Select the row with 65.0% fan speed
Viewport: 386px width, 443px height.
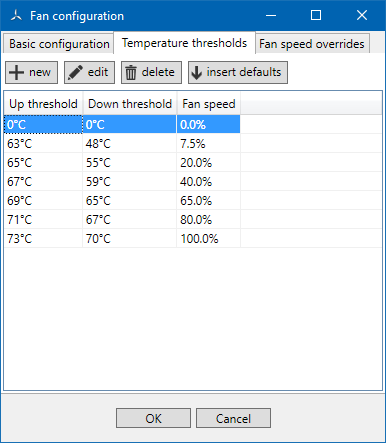(193, 201)
